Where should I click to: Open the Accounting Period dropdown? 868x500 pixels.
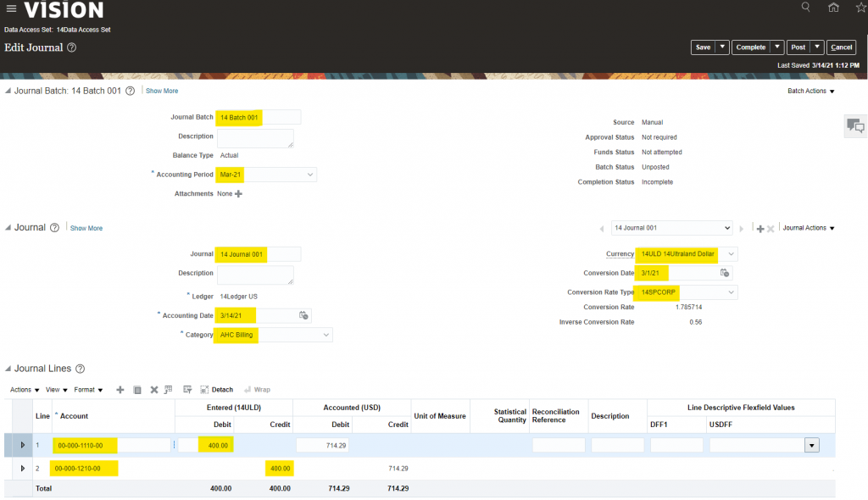coord(310,175)
